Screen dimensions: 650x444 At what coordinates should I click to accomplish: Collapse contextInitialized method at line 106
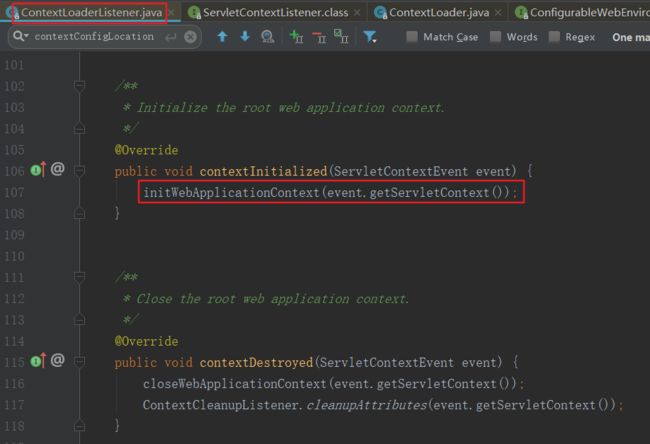79,169
